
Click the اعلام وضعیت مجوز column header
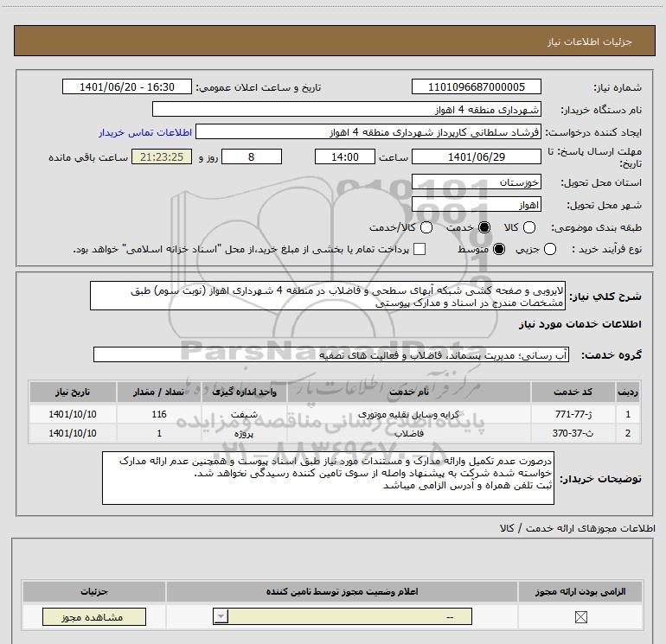[x=342, y=591]
